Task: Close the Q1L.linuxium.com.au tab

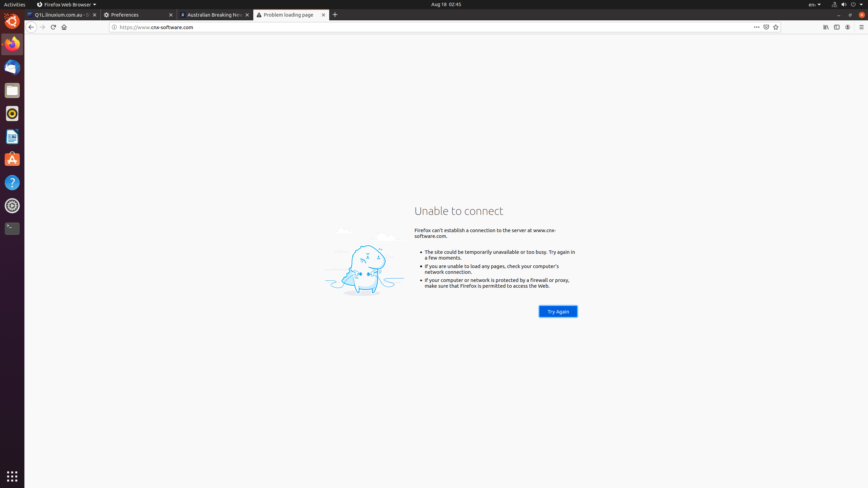Action: (x=95, y=15)
